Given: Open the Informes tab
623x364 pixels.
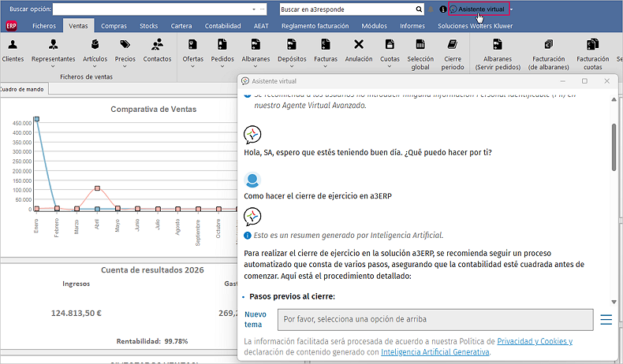Looking at the screenshot, I should click(x=412, y=26).
